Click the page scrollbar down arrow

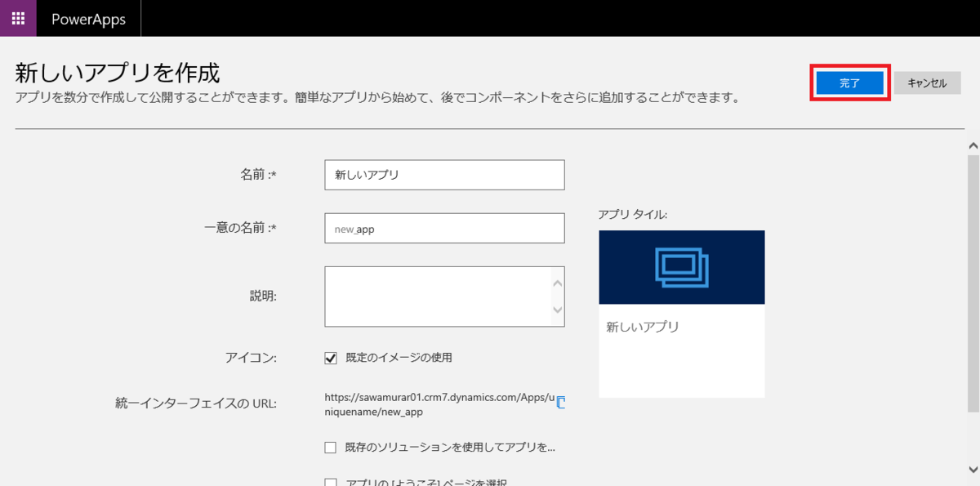(x=973, y=469)
